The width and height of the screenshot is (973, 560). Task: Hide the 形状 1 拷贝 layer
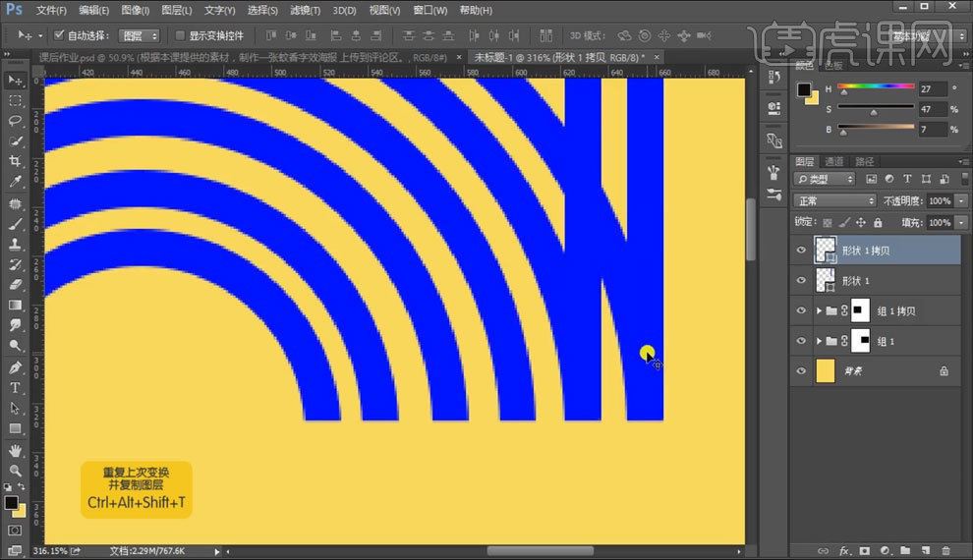tap(801, 250)
